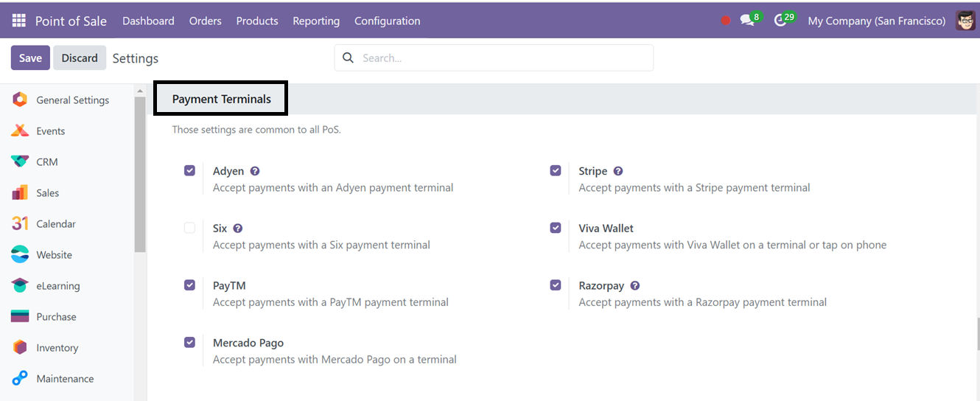The width and height of the screenshot is (980, 401).
Task: Uncheck the Razorpay payment terminal checkbox
Action: (x=556, y=285)
